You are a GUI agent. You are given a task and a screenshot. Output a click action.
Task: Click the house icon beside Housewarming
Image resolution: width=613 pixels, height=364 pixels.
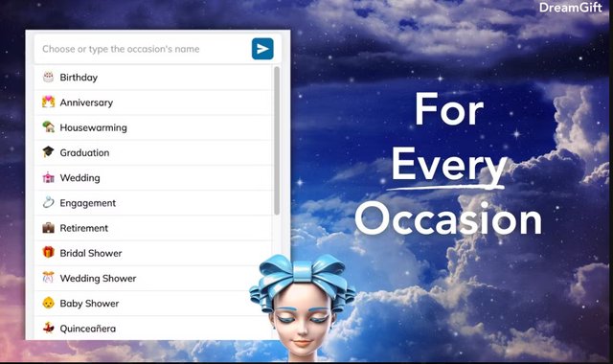pos(48,127)
